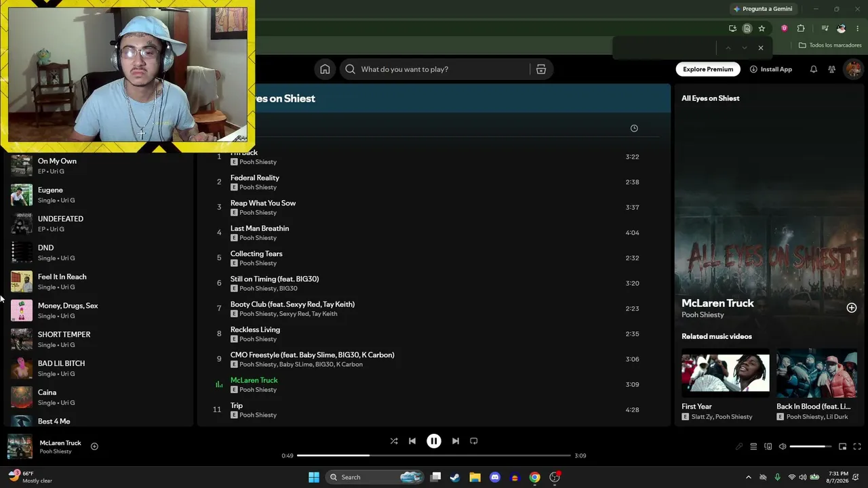This screenshot has width=868, height=488.
Task: Open Todos los marcadores bookmarks folder
Action: tap(830, 45)
